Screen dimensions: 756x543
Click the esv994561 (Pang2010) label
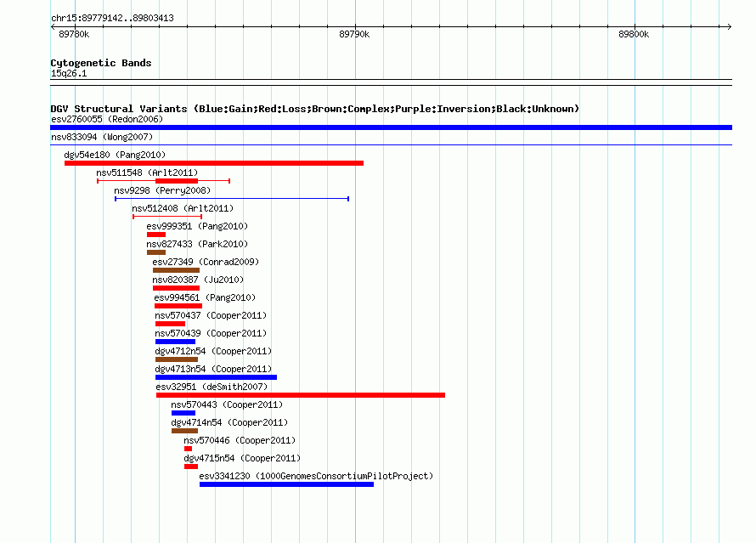(x=205, y=297)
